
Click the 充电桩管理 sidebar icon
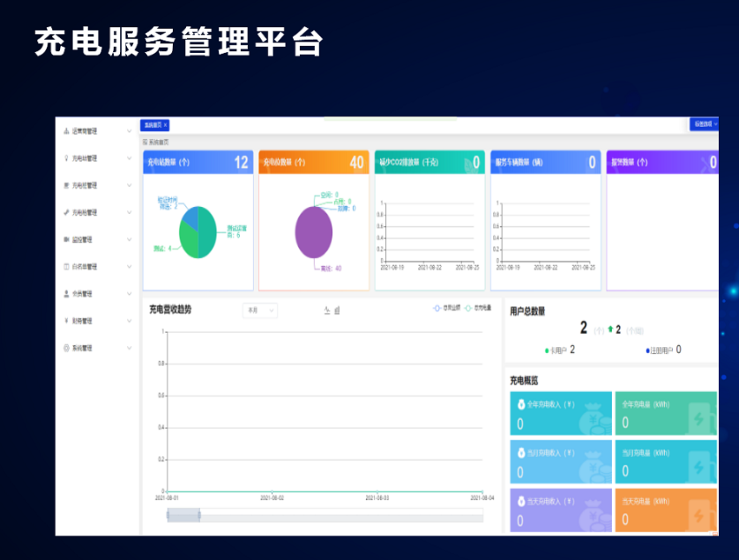66,185
